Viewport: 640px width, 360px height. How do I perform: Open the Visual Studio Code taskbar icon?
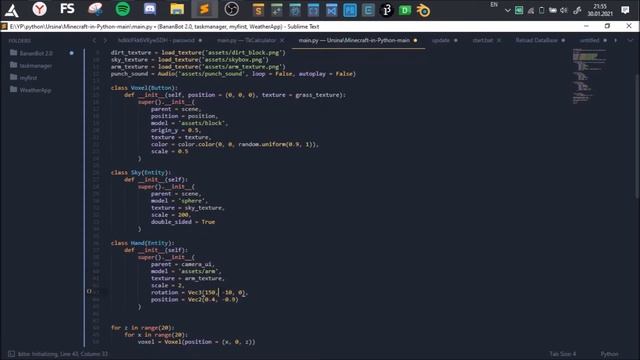[331, 10]
